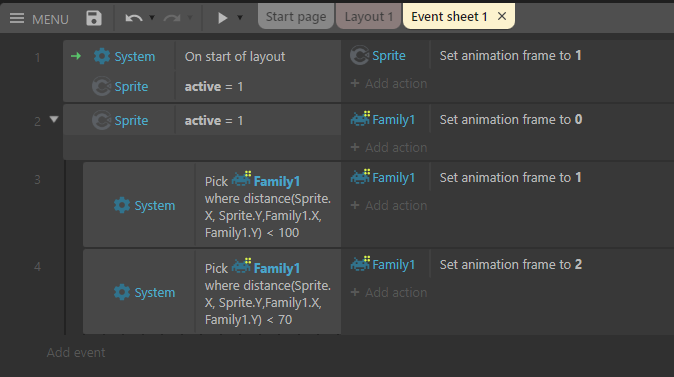674x377 pixels.
Task: Add action to event 1
Action: coord(389,83)
